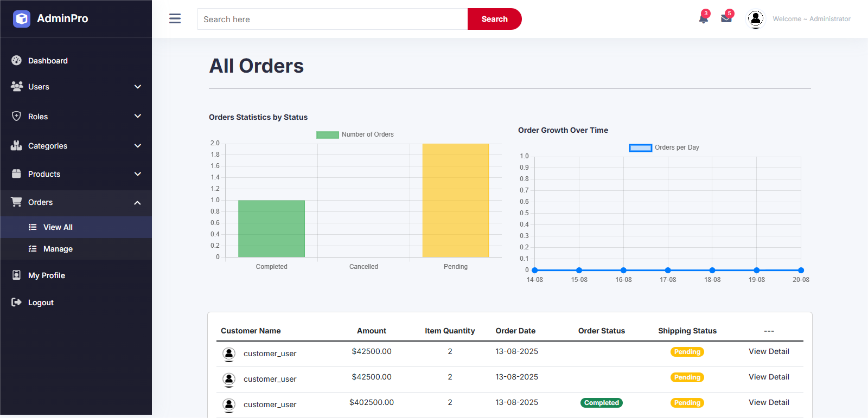Open View Detail for the $402500.00 order
Viewport: 868px width, 418px height.
click(769, 402)
